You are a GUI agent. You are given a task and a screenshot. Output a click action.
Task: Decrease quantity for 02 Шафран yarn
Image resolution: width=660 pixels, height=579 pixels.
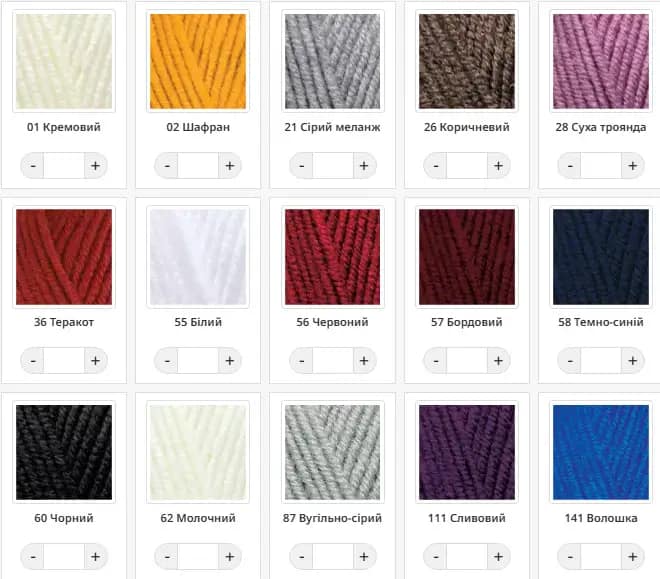tap(167, 166)
